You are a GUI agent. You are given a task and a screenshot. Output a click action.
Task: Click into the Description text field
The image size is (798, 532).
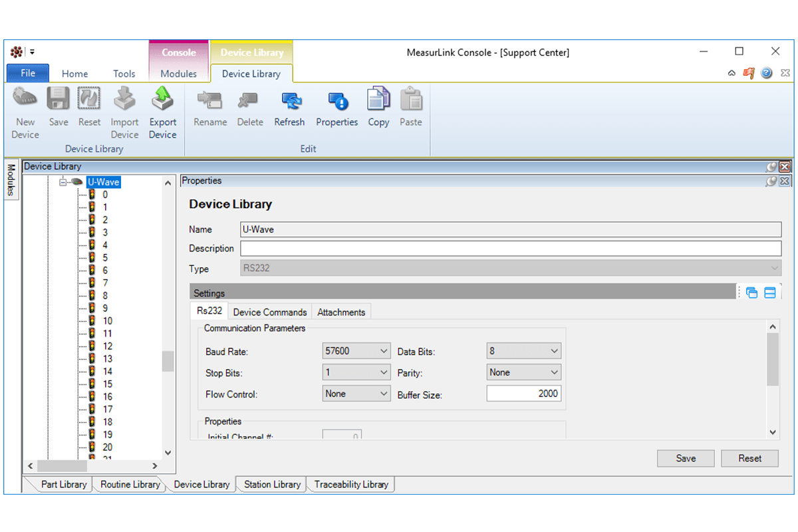click(x=510, y=249)
